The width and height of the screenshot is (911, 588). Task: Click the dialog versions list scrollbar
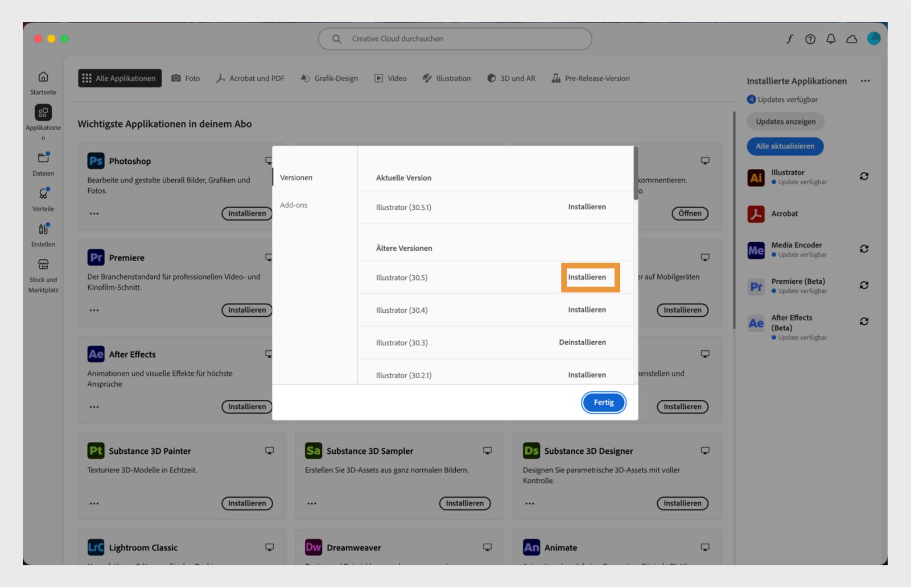(636, 173)
